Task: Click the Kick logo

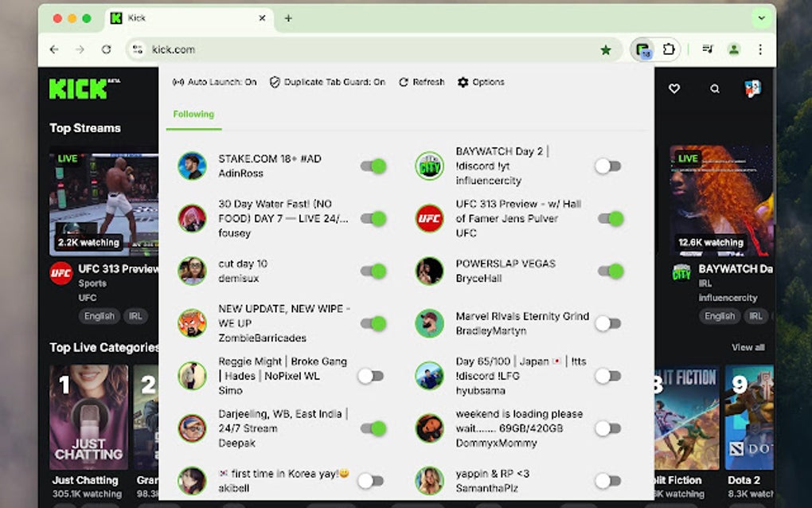Action: click(x=77, y=89)
